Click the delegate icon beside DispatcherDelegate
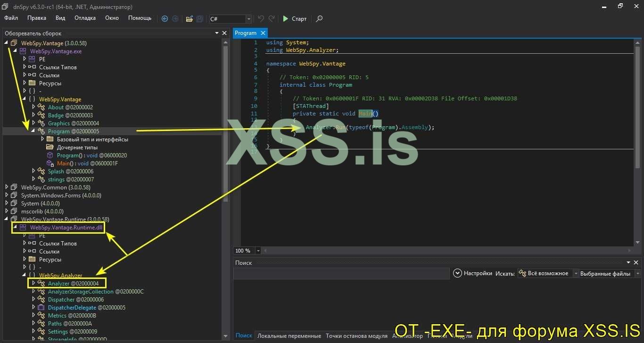Screen dimensions: 644x343 tap(41, 308)
